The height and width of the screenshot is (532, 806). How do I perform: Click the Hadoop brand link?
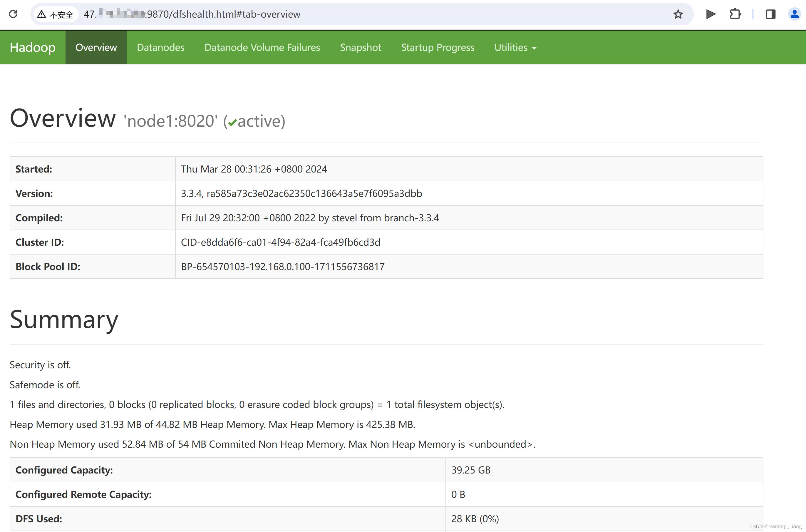coord(33,47)
